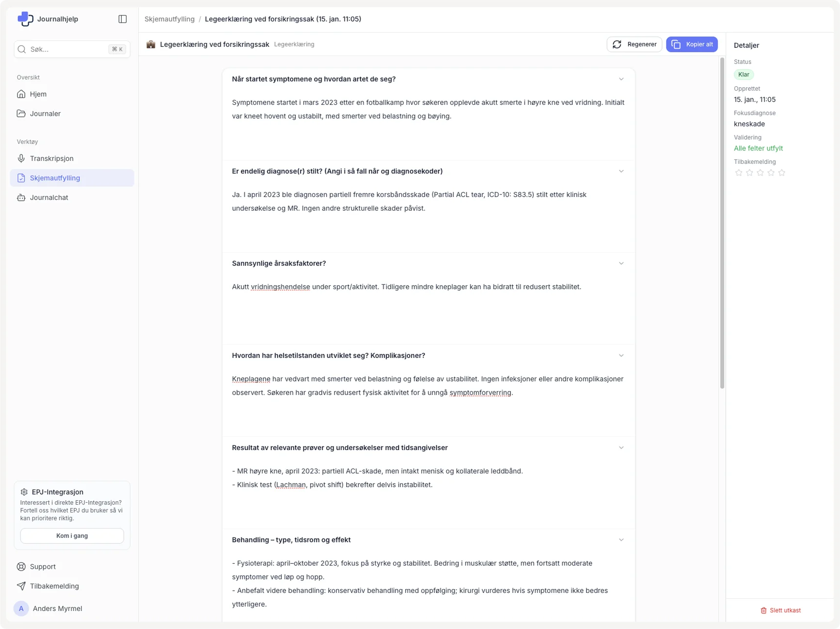Click the magnifier icon in search box

tap(21, 49)
